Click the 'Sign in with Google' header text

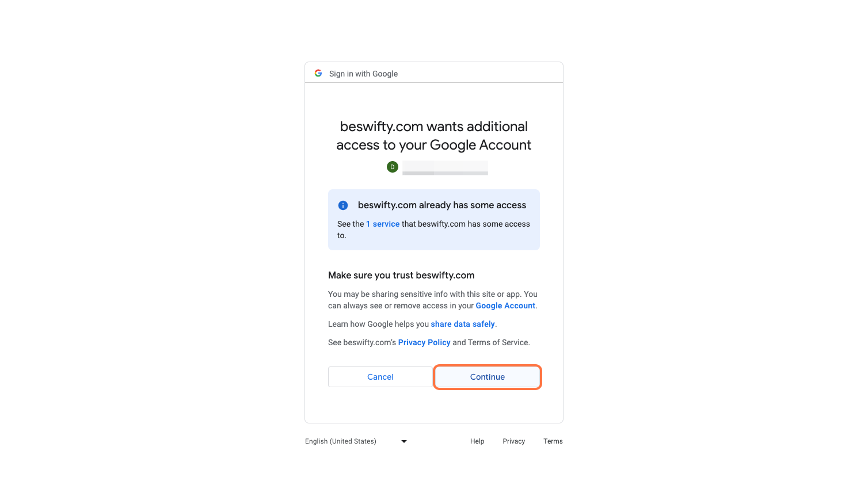click(x=363, y=74)
